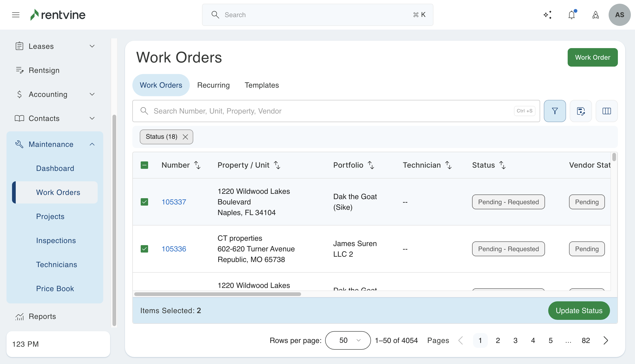Click the saved views edit icon
The image size is (635, 364).
point(580,111)
